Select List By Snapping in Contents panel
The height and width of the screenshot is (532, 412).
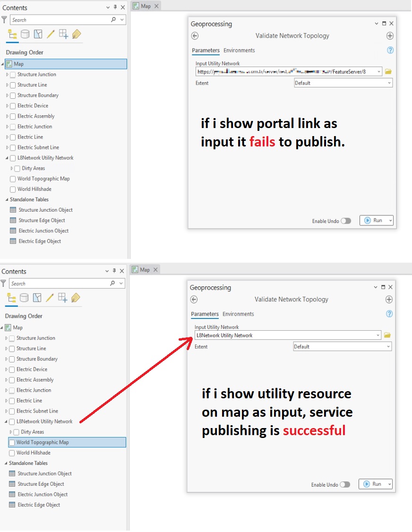click(63, 34)
